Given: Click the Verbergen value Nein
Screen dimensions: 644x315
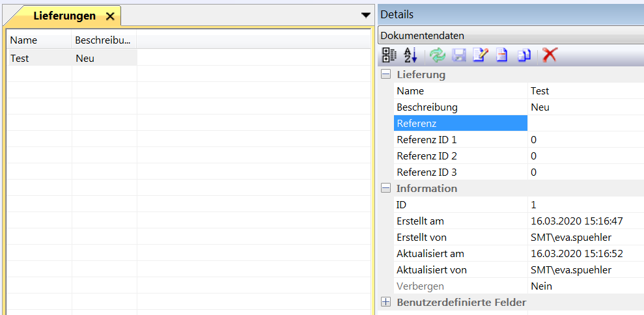Looking at the screenshot, I should click(x=585, y=286).
